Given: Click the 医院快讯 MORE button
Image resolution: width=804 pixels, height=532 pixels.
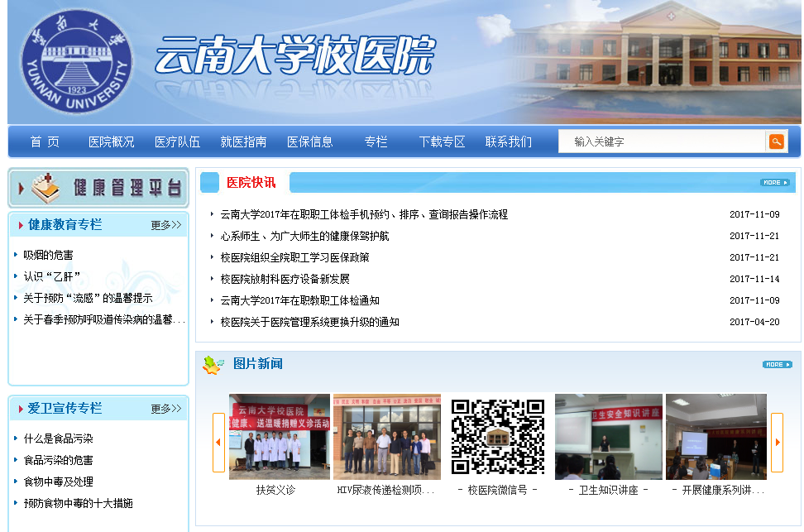Looking at the screenshot, I should click(774, 183).
